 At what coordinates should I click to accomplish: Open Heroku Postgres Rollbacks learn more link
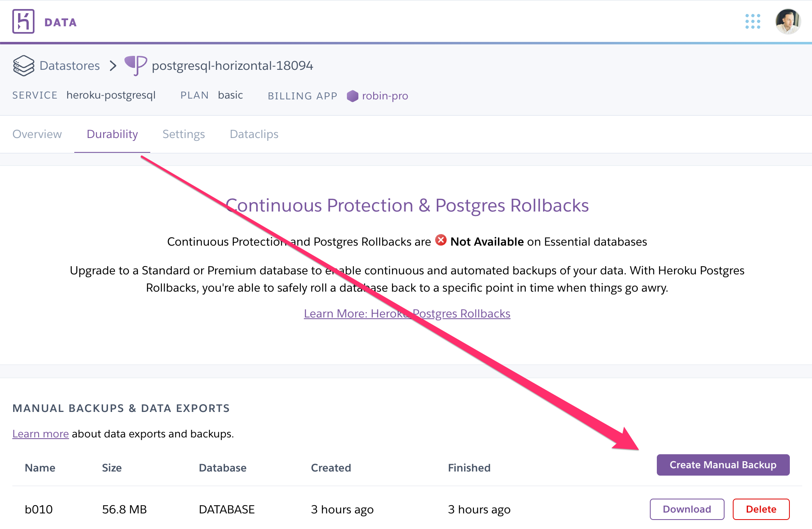406,313
